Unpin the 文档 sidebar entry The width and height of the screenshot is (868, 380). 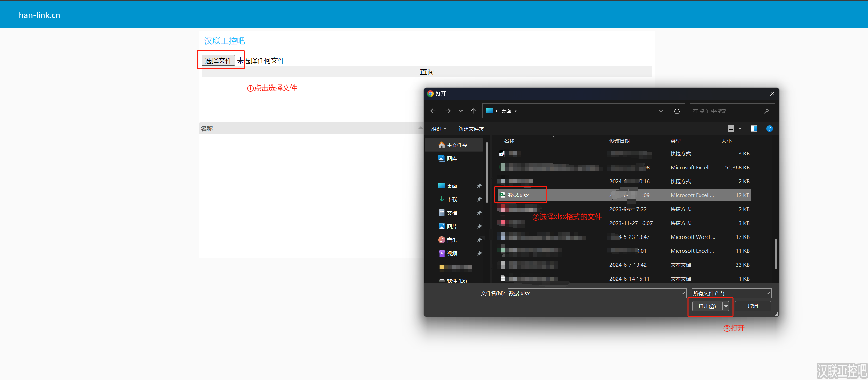click(x=479, y=212)
